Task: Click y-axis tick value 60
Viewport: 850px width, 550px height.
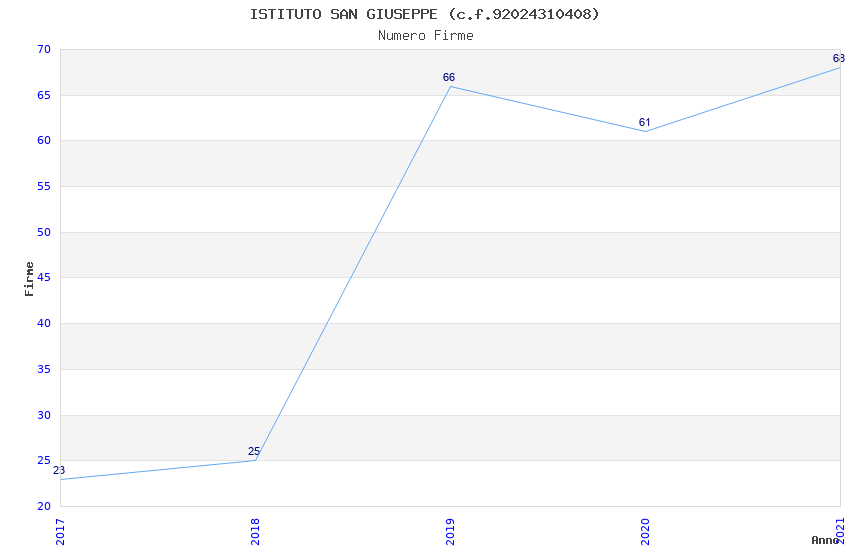Action: (44, 140)
